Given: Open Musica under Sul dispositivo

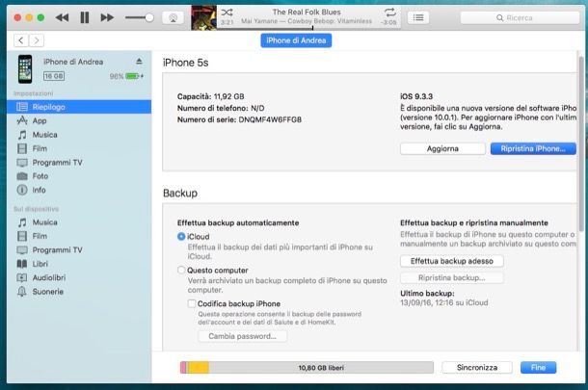Looking at the screenshot, I should click(79, 222).
